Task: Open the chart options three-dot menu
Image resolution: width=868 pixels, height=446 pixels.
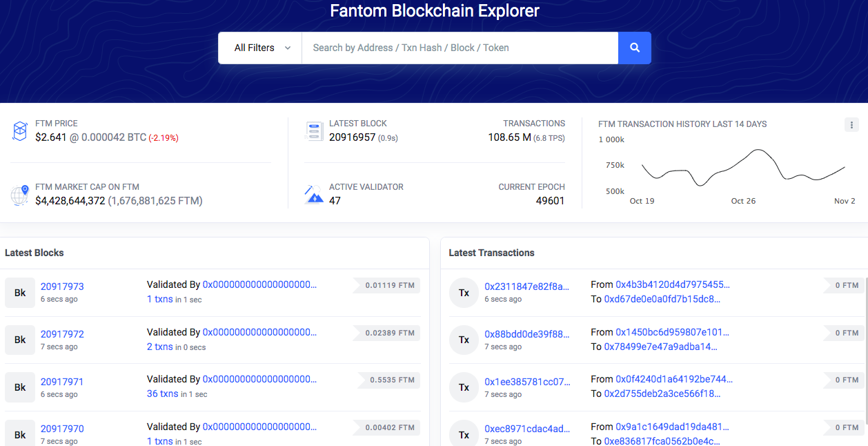Action: [851, 125]
